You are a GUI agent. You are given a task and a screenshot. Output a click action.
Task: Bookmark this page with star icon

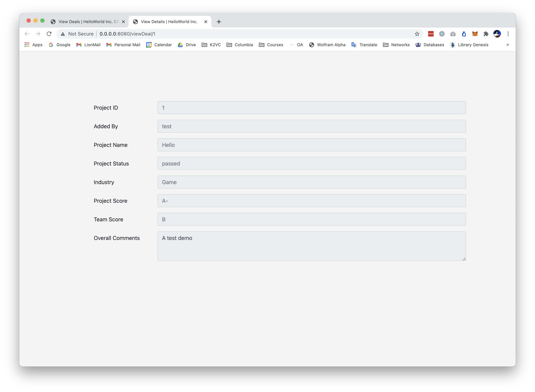(417, 34)
